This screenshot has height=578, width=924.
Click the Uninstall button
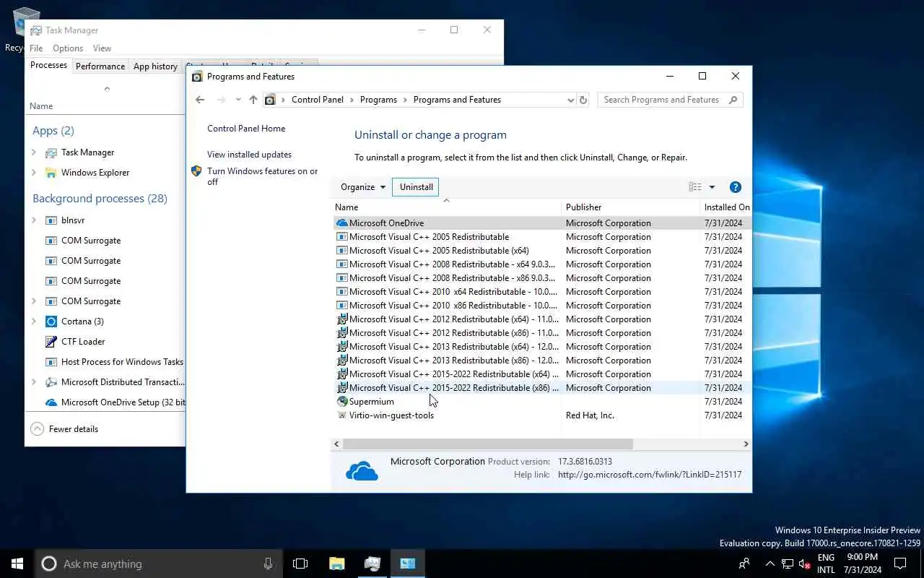point(416,187)
